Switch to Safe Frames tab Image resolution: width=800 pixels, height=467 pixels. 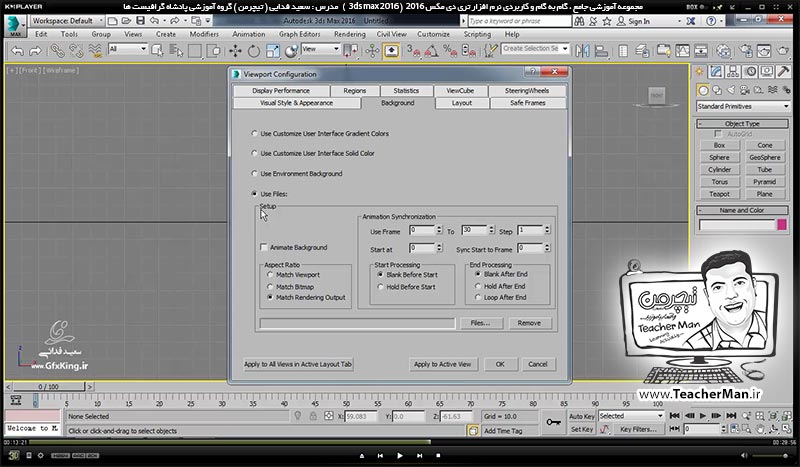point(528,103)
